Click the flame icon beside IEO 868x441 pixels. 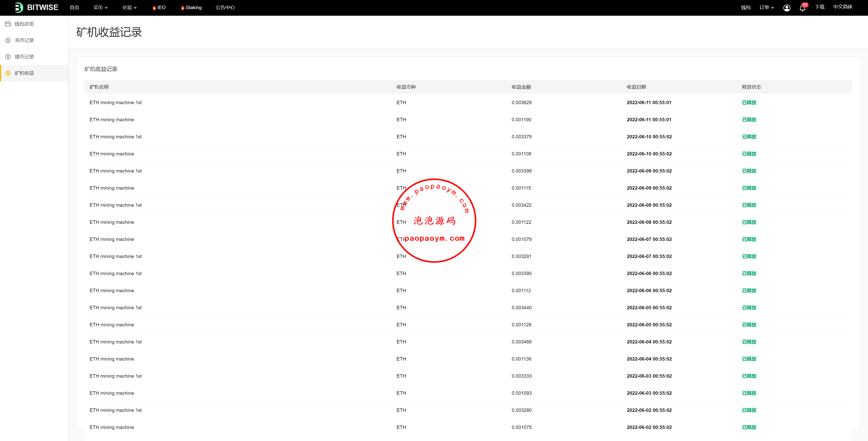coord(154,8)
